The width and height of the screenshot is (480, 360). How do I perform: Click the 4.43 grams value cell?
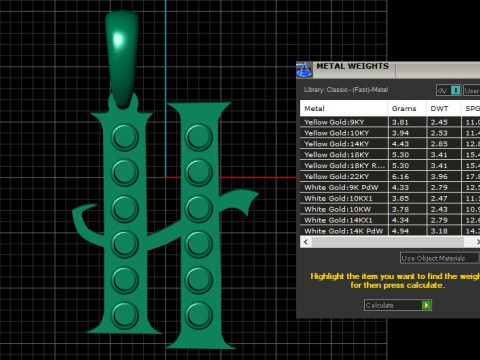407,144
